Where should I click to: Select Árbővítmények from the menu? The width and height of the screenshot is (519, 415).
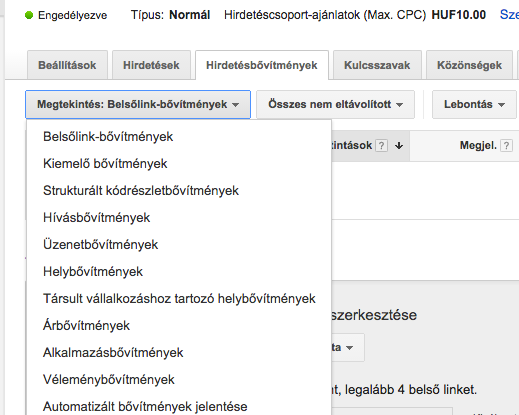86,326
